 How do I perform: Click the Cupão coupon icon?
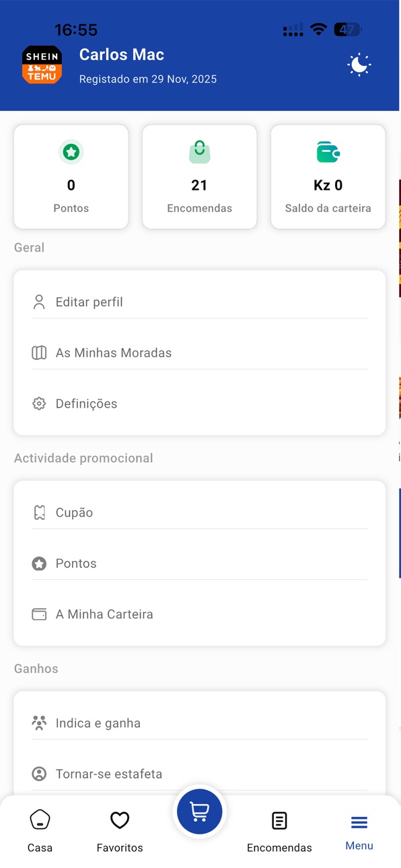[x=39, y=513]
